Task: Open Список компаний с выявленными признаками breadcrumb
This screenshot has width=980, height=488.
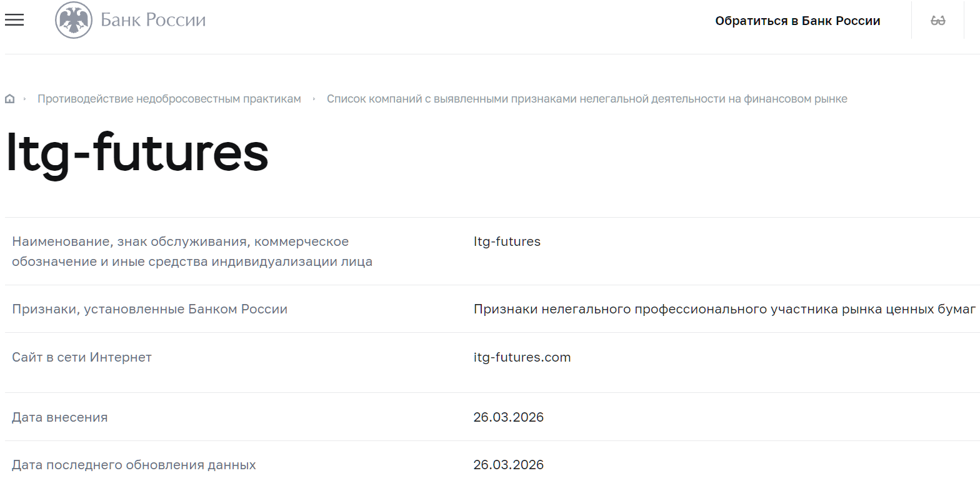Action: point(587,99)
